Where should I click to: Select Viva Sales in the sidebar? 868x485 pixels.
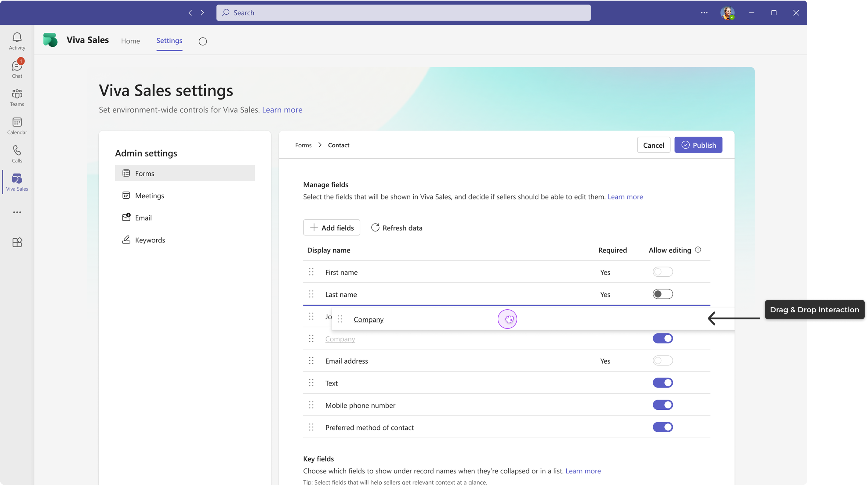tap(17, 182)
